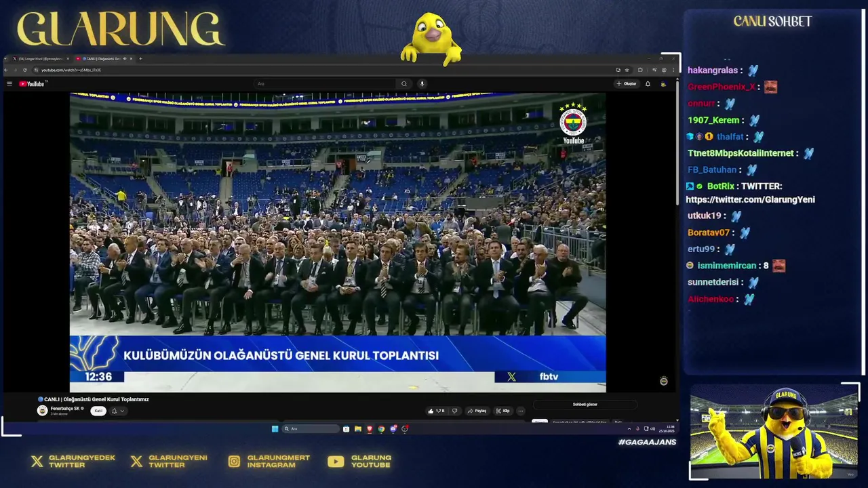Start voice search with the microphone icon

[x=422, y=84]
